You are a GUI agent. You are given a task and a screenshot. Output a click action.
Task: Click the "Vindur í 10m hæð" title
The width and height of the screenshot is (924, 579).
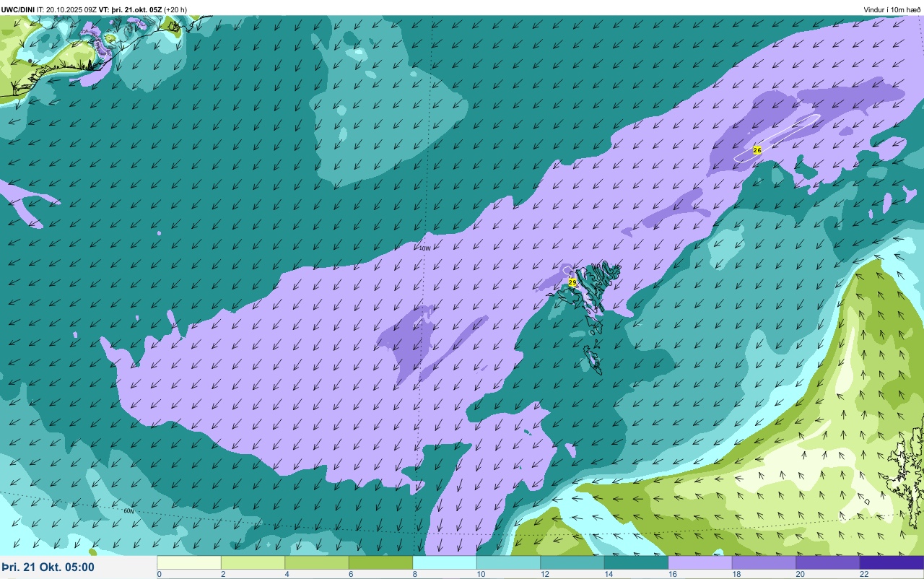pos(892,9)
